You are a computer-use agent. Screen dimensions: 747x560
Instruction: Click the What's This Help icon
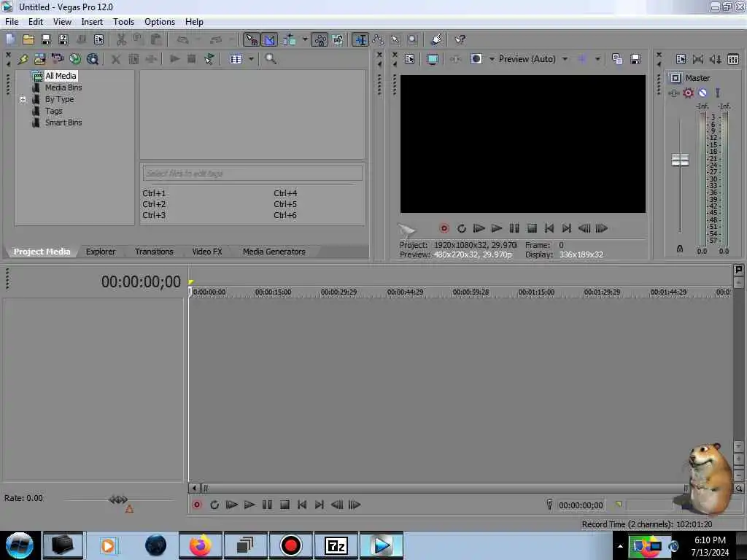(x=460, y=39)
